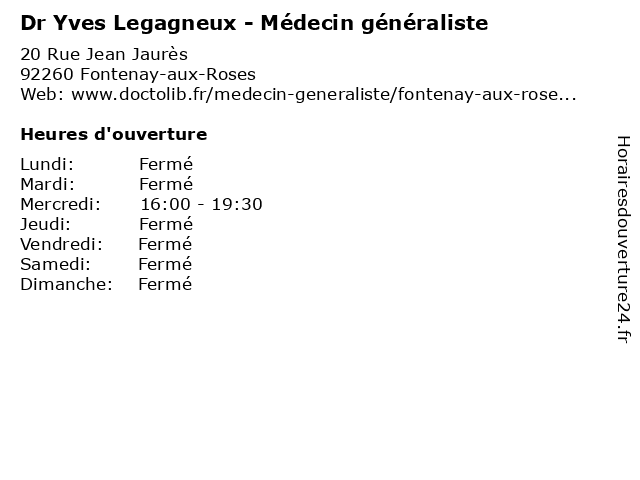The height and width of the screenshot is (480, 640).
Task: Select Fermé status next to Mardi
Action: 165,184
